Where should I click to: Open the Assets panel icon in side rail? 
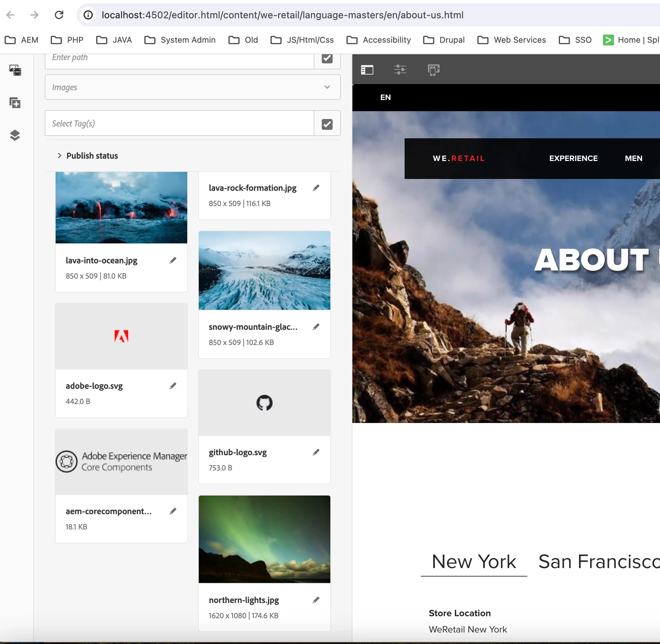pyautogui.click(x=15, y=70)
